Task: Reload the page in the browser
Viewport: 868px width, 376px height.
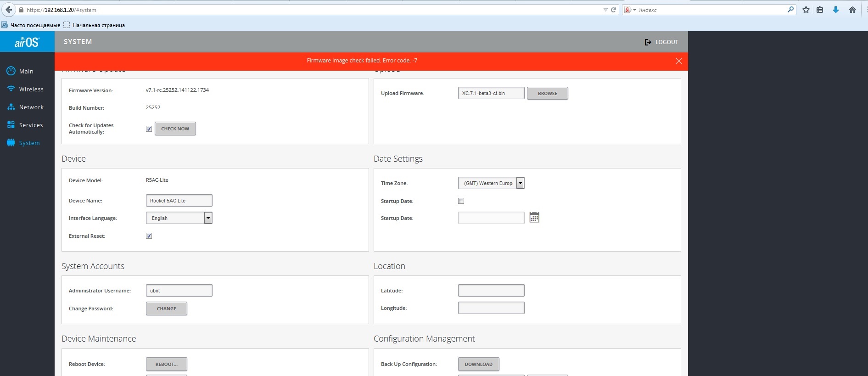Action: (x=613, y=10)
